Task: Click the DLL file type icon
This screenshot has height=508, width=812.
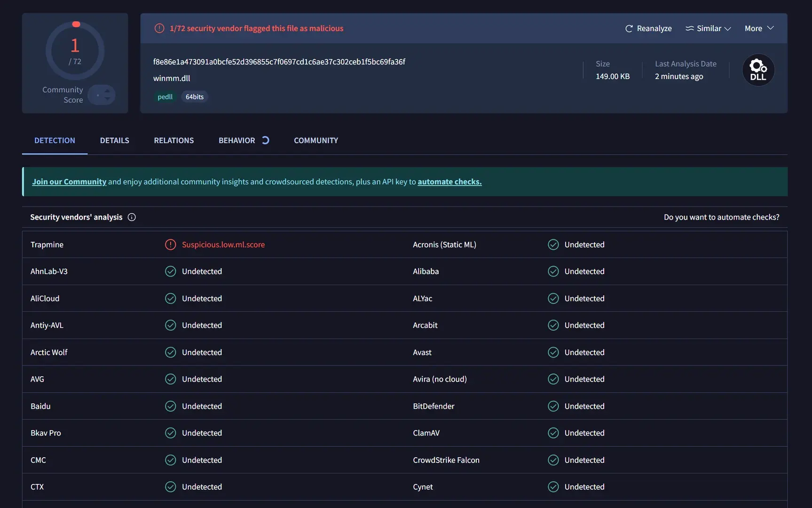Action: (x=758, y=70)
